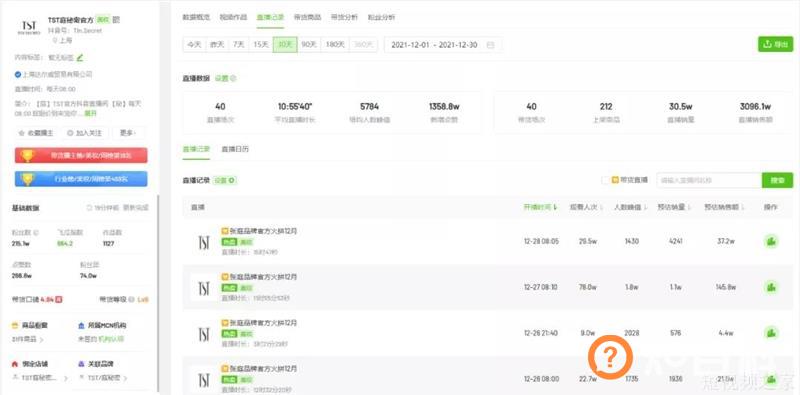The height and width of the screenshot is (395, 800).
Task: Open the red 带货播主榜 ranking banner
Action: point(81,156)
